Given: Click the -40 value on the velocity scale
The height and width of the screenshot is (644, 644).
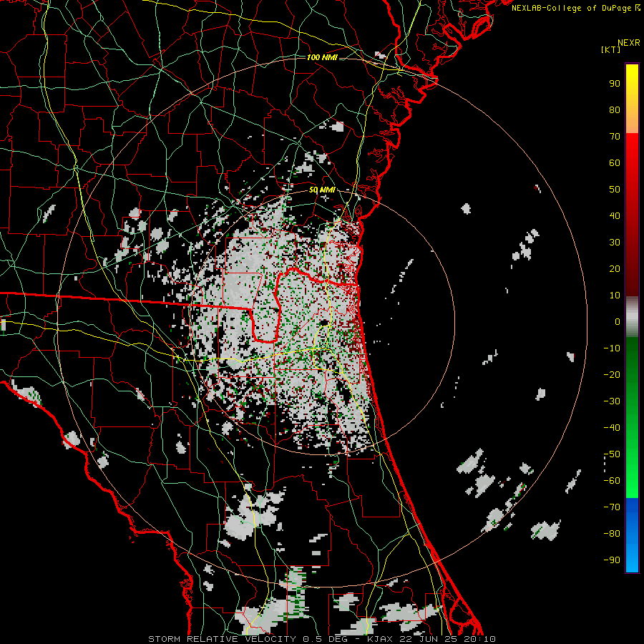Looking at the screenshot, I should (612, 428).
